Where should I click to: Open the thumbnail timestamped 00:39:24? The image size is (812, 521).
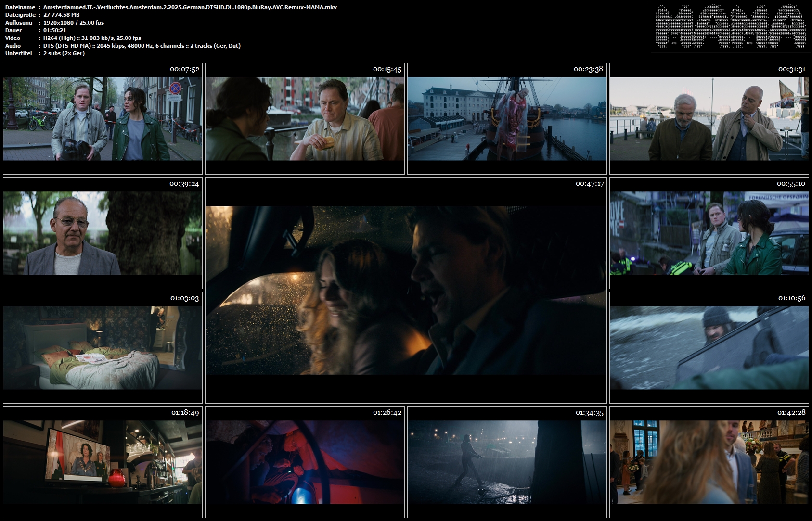pos(103,233)
